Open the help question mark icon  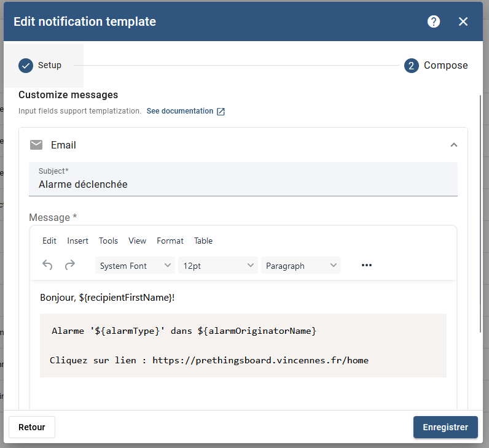coord(434,21)
